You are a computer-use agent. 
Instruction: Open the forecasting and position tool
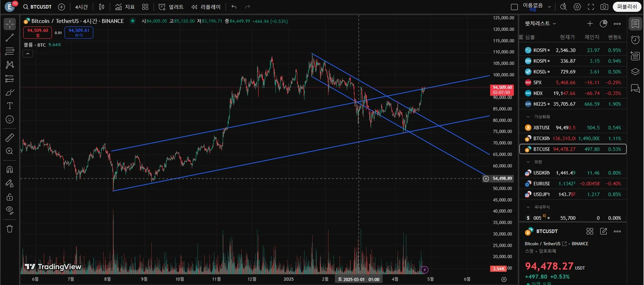coord(10,79)
